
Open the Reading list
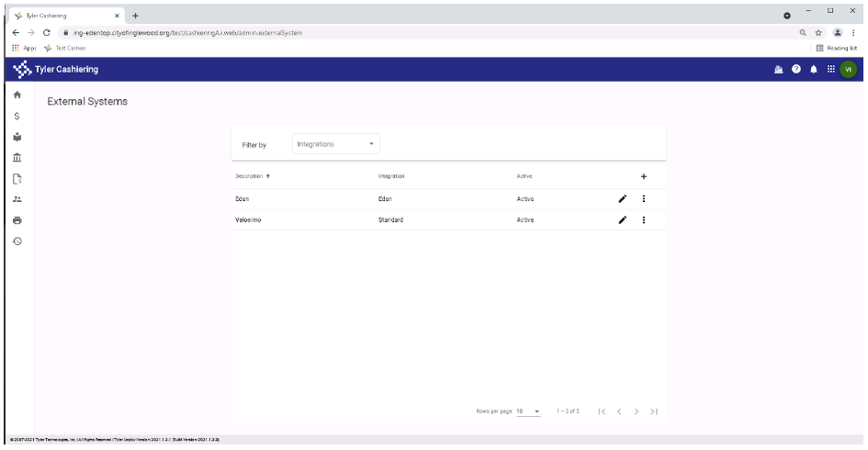click(x=837, y=48)
